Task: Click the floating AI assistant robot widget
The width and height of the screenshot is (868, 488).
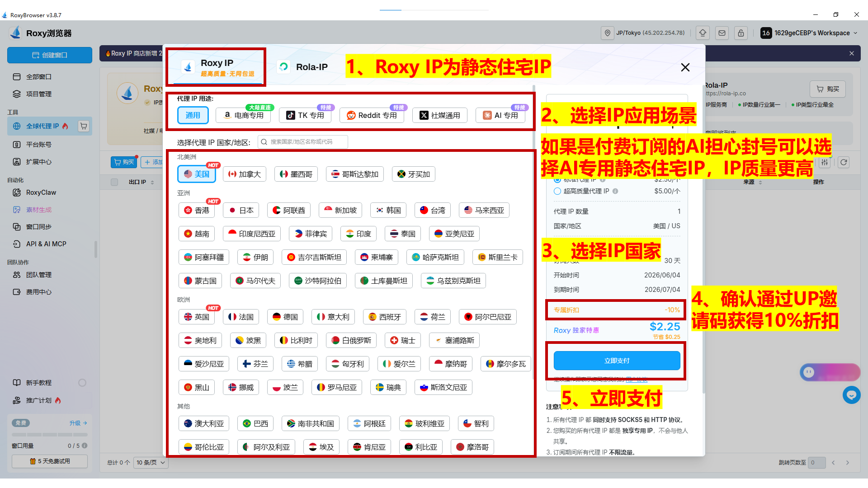Action: click(x=830, y=372)
